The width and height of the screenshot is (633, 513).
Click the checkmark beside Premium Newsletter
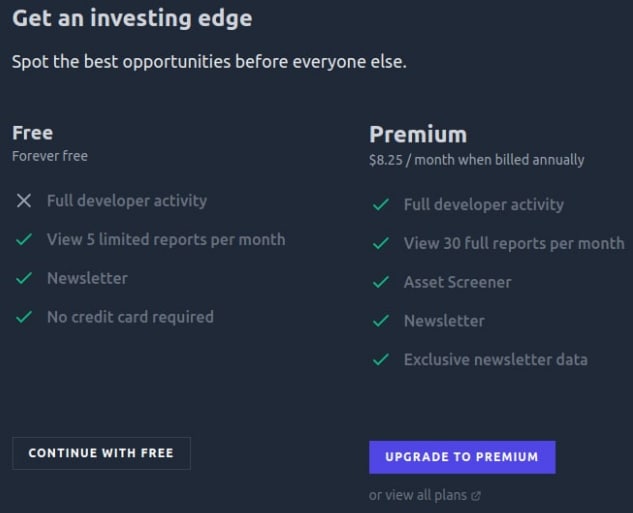(380, 321)
